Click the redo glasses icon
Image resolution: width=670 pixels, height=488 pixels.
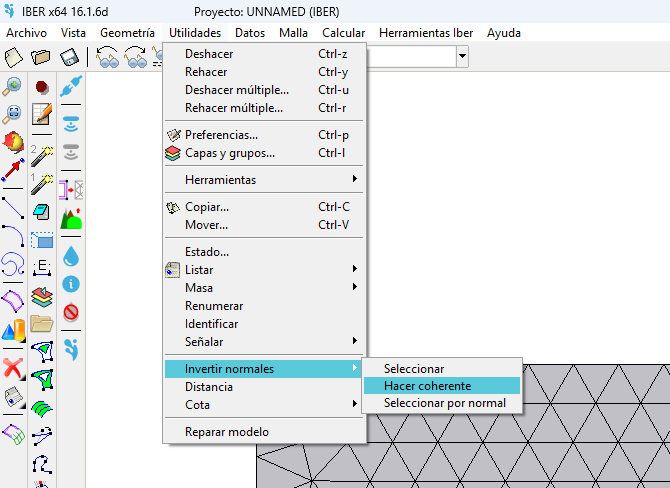click(x=135, y=57)
